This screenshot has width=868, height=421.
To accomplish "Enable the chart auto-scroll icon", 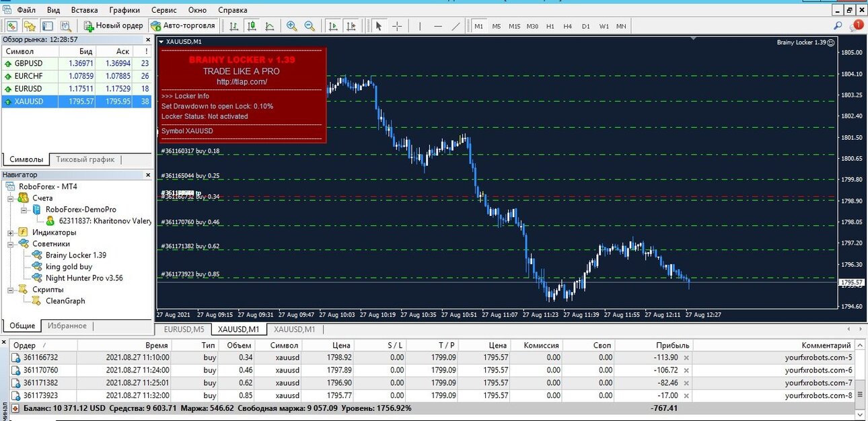I will [332, 26].
